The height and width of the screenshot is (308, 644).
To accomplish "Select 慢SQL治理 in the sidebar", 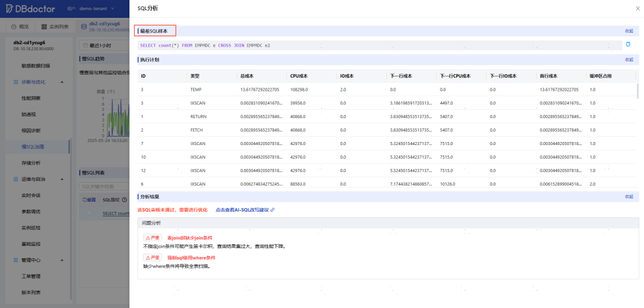I will (x=32, y=147).
